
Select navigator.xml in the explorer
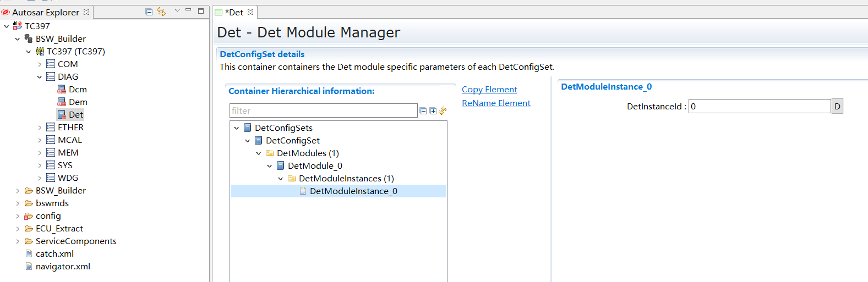(x=63, y=267)
